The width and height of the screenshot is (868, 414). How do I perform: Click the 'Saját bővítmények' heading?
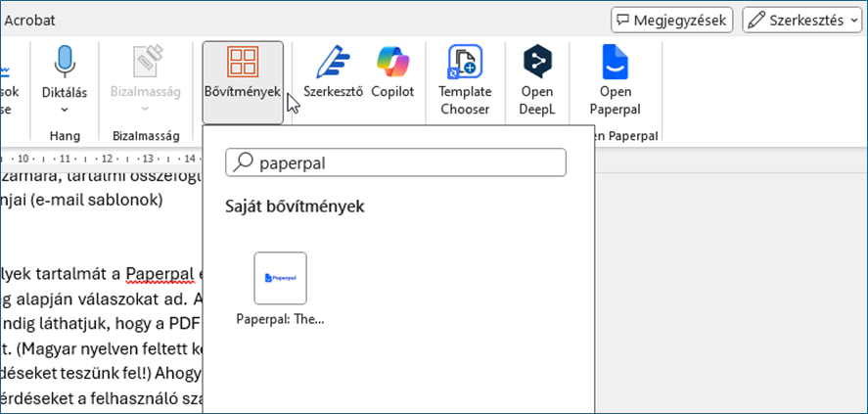(295, 207)
